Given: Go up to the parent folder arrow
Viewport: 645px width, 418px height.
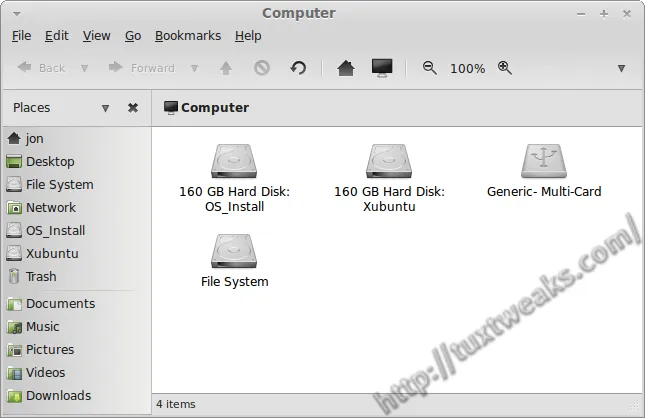Looking at the screenshot, I should tap(226, 68).
